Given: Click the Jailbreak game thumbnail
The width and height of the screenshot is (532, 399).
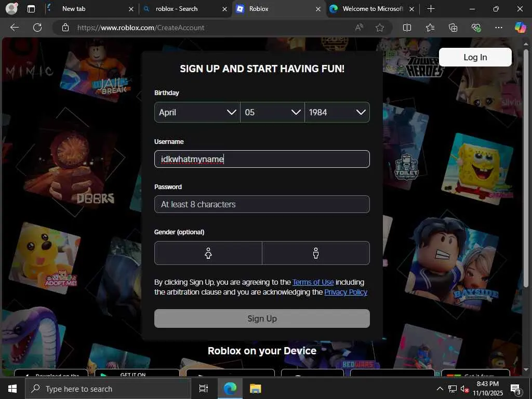Looking at the screenshot, I should pyautogui.click(x=96, y=71).
